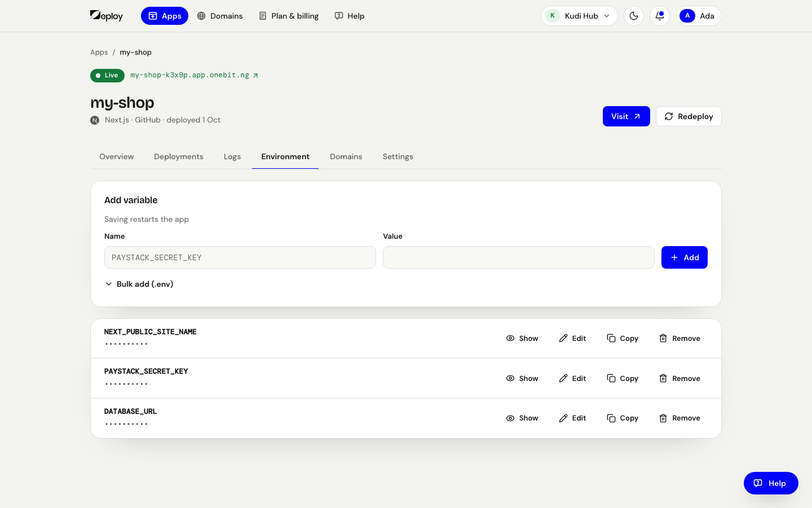
Task: Click the Apps breadcrumb link
Action: 99,52
